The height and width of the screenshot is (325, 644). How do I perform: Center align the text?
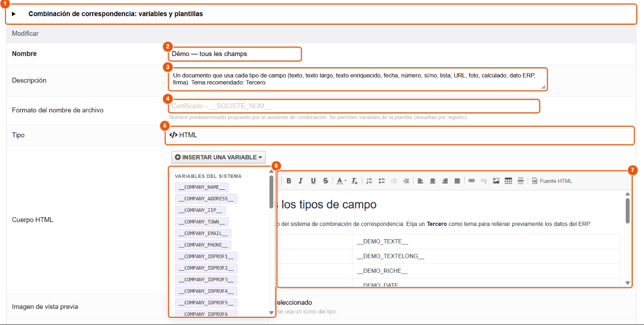[x=433, y=181]
